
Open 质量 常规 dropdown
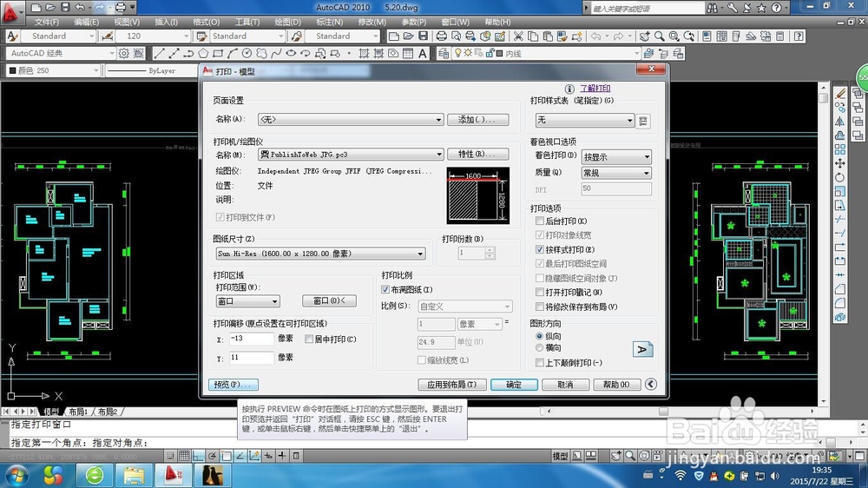tap(616, 173)
